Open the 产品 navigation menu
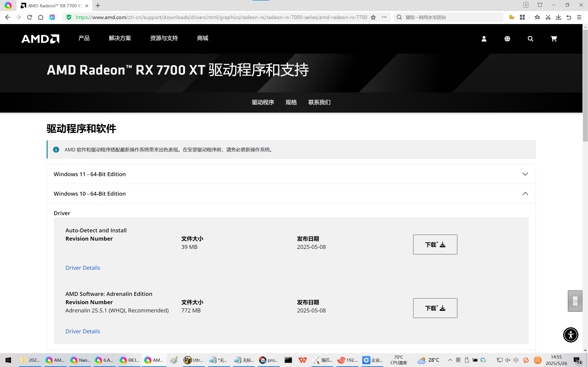Viewport: 588px width, 367px height. (84, 38)
